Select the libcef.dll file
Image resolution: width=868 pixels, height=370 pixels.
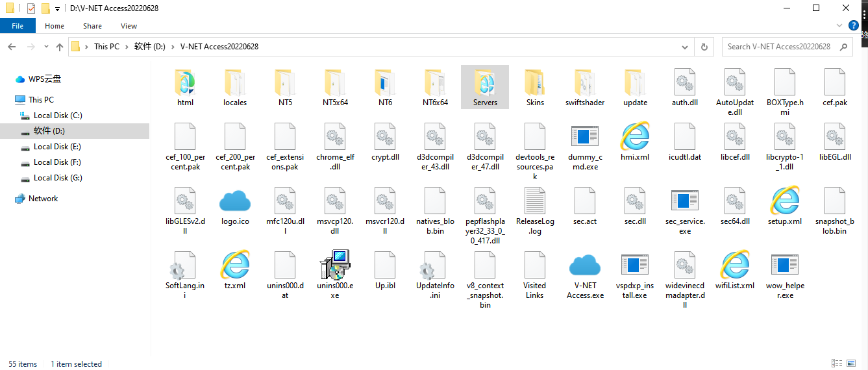click(735, 142)
